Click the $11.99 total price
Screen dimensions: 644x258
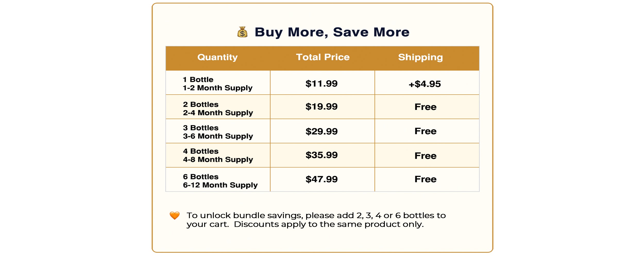tap(321, 84)
